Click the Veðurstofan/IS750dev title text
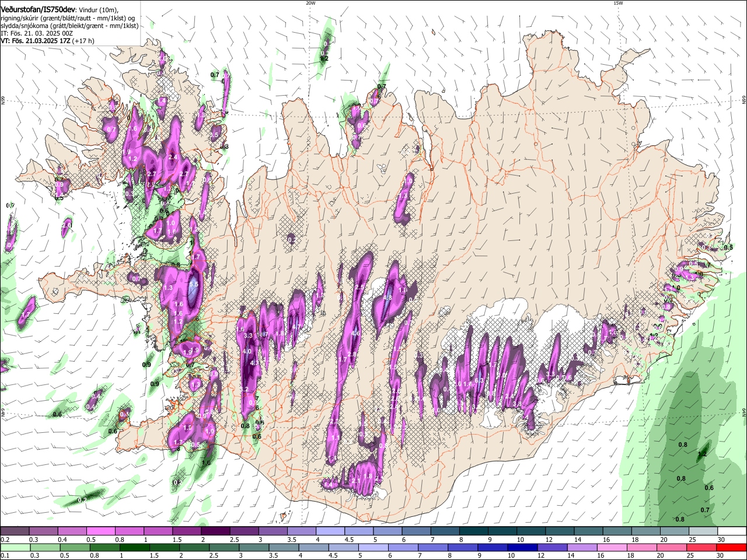The image size is (747, 560). [38, 10]
